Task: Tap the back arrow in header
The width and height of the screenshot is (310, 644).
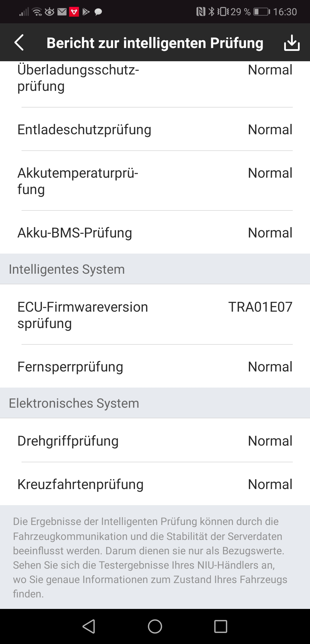Action: click(19, 43)
